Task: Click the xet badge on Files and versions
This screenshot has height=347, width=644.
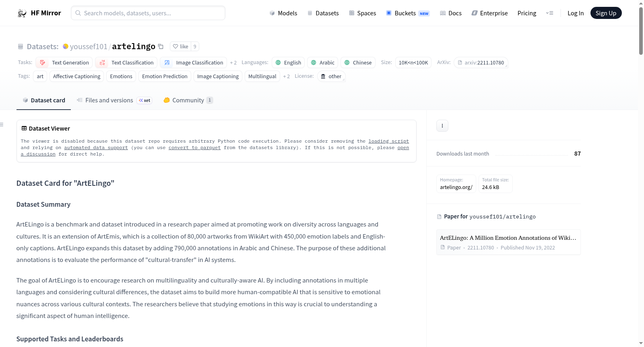Action: (x=144, y=100)
